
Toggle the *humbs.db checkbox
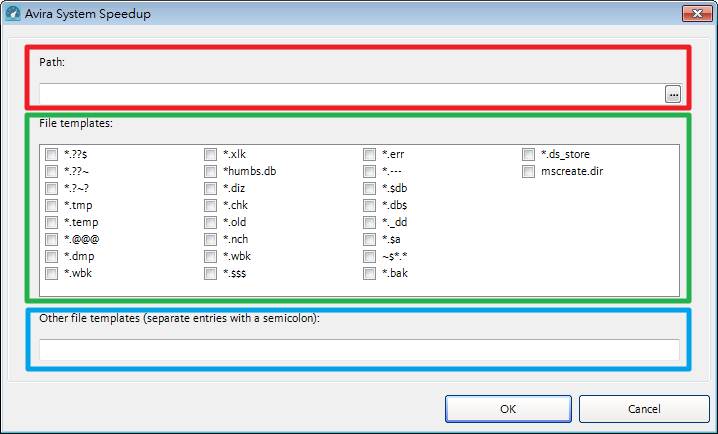coord(211,171)
